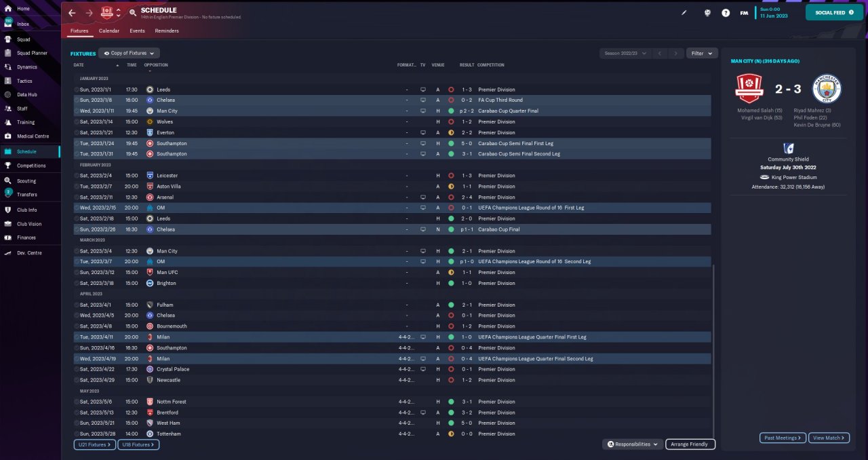This screenshot has width=868, height=460.
Task: Open U18 Fixtures
Action: click(x=138, y=444)
